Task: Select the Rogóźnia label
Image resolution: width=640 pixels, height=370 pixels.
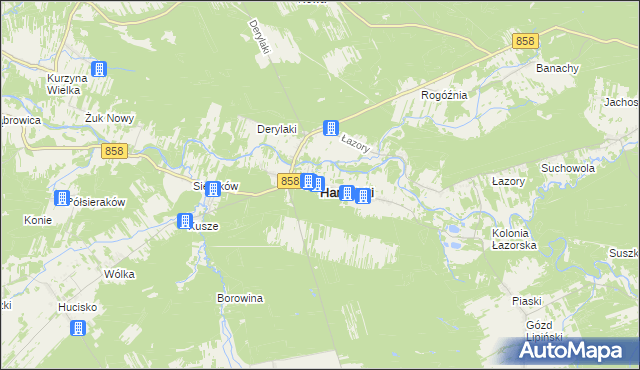Action: pyautogui.click(x=444, y=95)
